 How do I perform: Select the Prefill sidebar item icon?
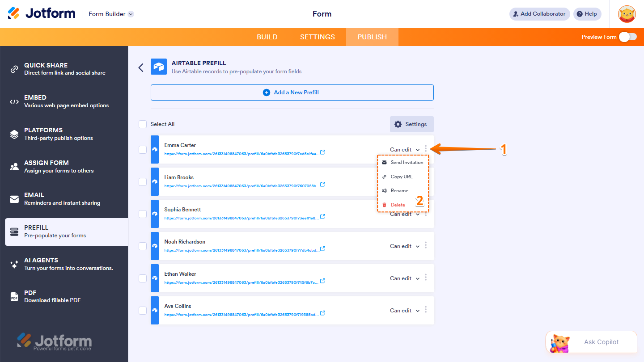(14, 232)
